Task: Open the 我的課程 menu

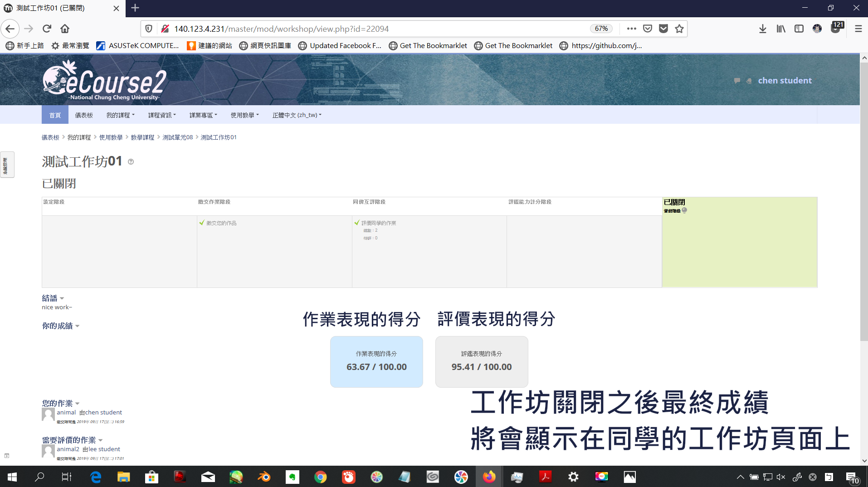Action: (120, 115)
